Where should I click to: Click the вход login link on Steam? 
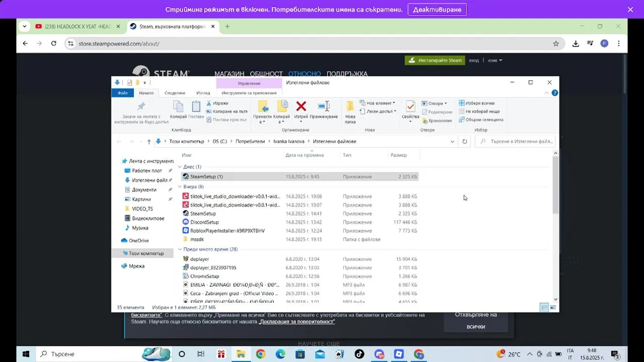(474, 60)
